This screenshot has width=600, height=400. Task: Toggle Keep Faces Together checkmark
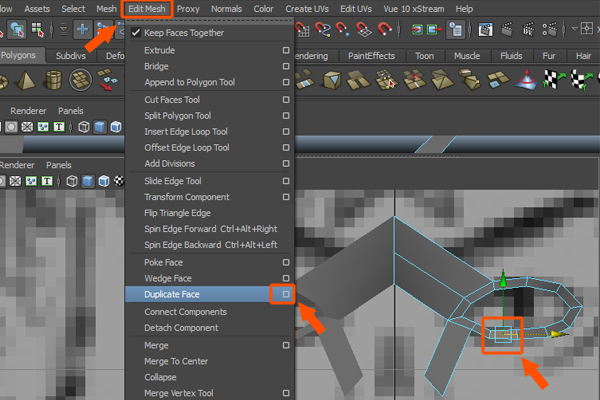135,33
